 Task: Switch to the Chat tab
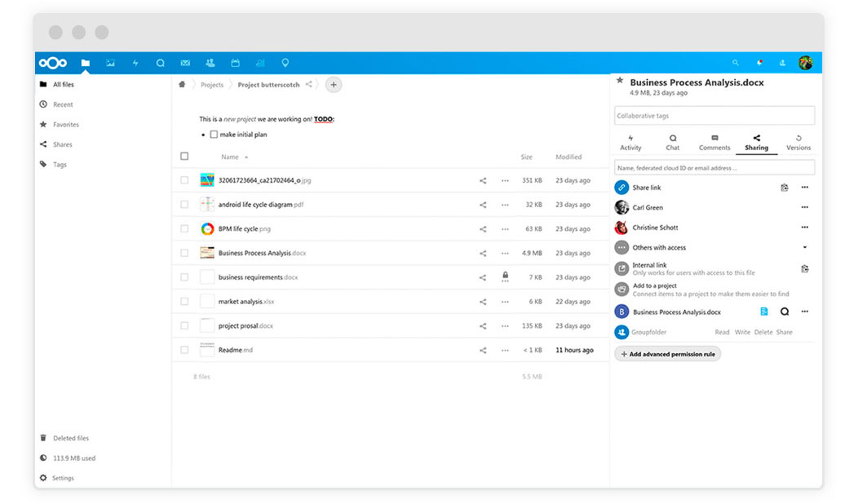click(673, 143)
